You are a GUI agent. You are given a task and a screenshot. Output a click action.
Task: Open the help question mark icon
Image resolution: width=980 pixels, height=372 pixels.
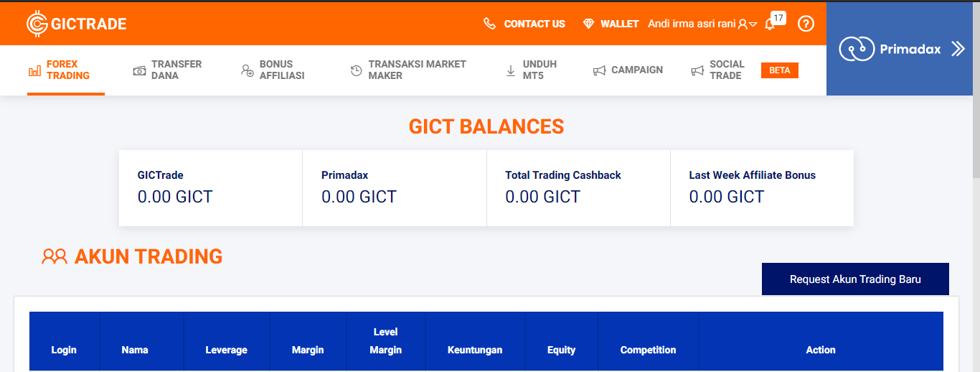806,24
